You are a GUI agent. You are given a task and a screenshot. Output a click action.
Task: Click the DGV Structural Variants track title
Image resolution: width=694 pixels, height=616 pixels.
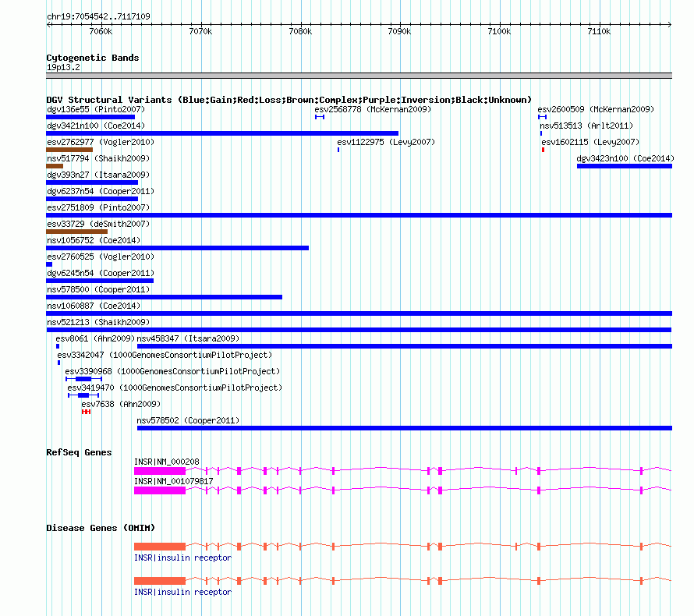click(289, 100)
